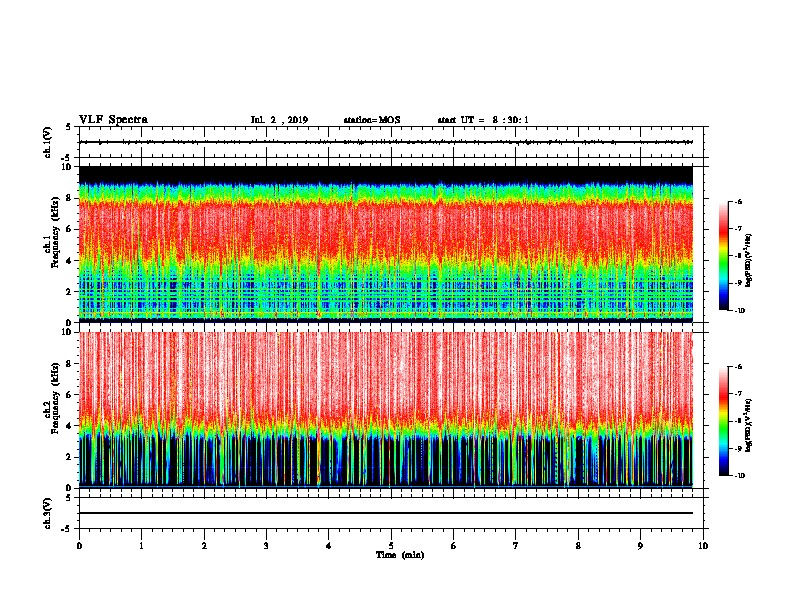
Task: Click the "-6" label on ch.1 colorbar
Action: (738, 201)
